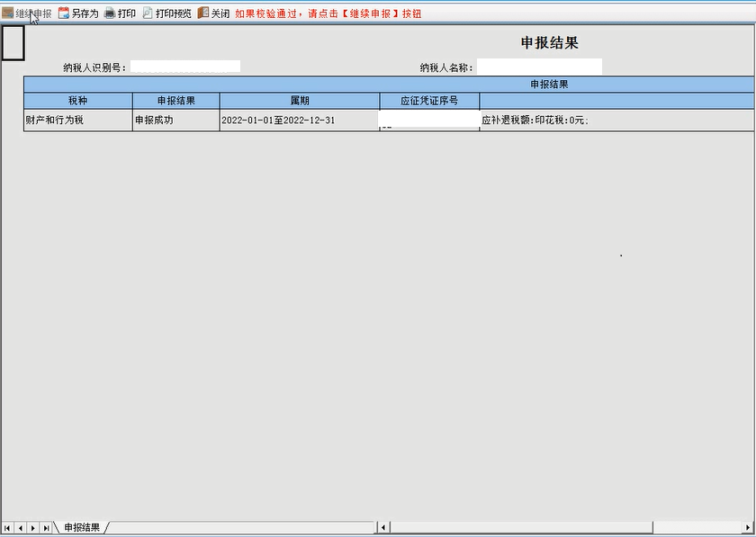Select the 属期 column header

click(300, 101)
